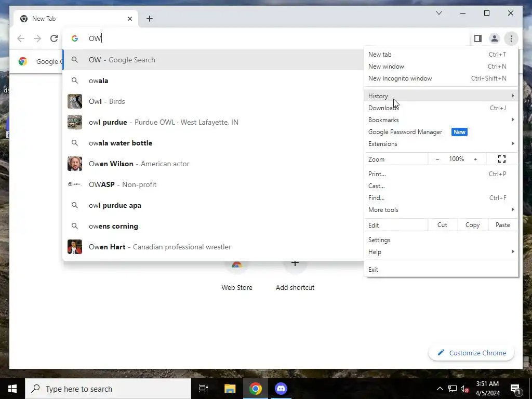Viewport: 532px width, 399px height.
Task: Open Discord from the taskbar
Action: point(281,389)
